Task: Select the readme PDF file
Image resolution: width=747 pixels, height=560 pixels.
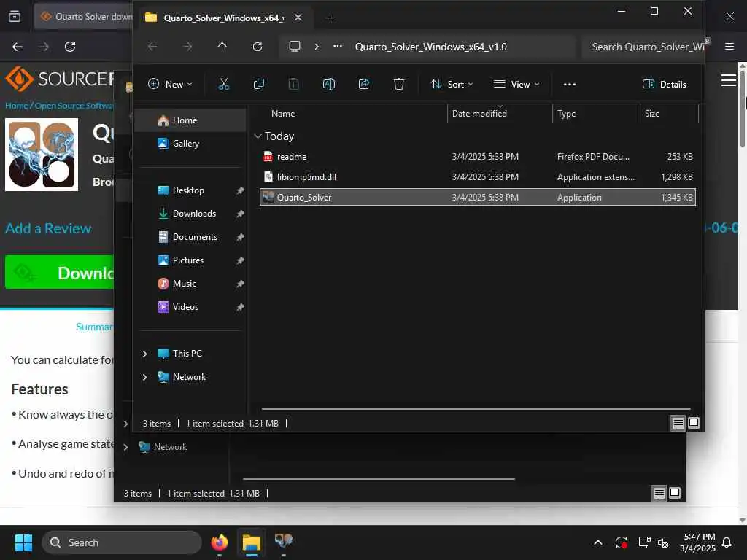Action: click(477, 157)
